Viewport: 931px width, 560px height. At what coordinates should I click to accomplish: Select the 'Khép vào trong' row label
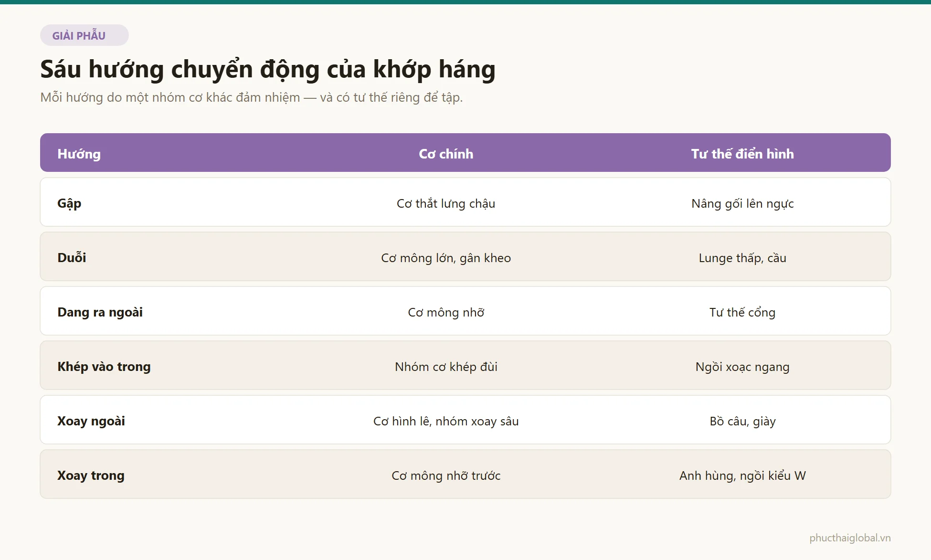(x=104, y=367)
